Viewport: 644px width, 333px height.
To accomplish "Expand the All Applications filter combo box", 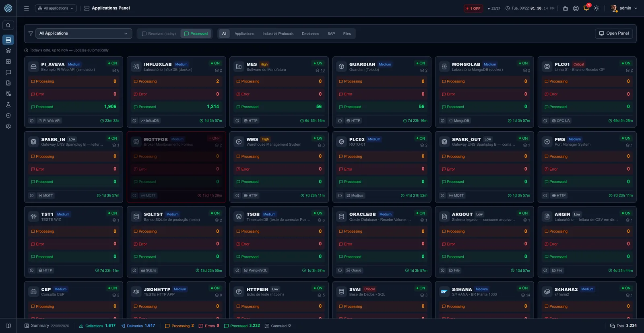I will (x=84, y=33).
